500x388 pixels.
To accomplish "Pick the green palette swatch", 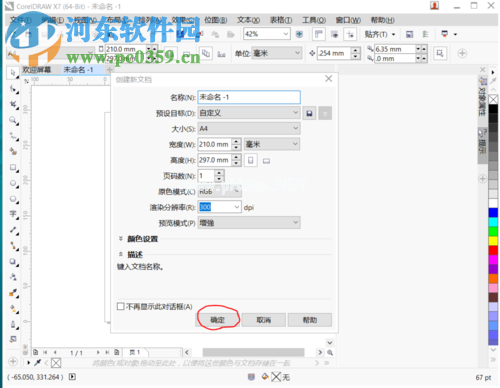I will (493, 231).
